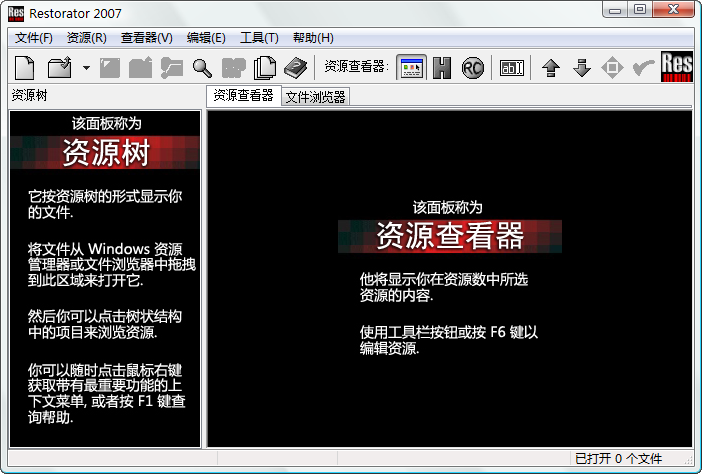Switch to Hex view mode (H icon)
702x474 pixels.
[x=442, y=68]
